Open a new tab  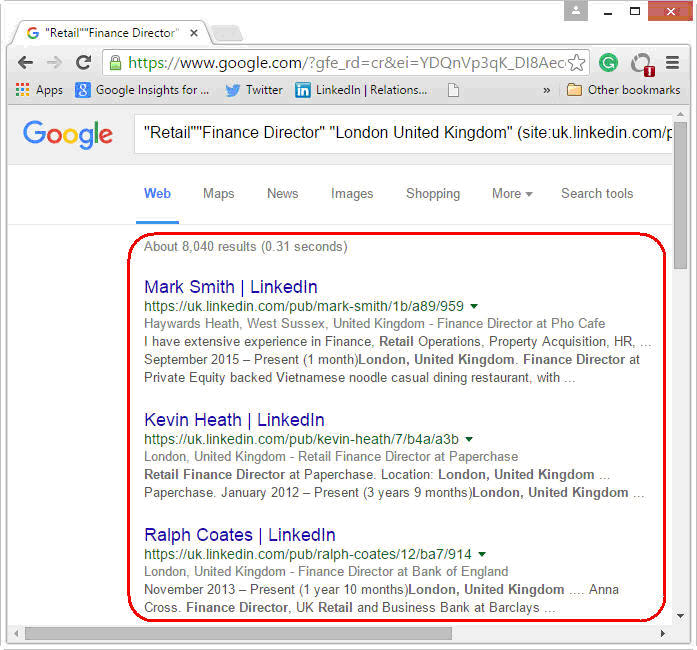click(x=227, y=33)
